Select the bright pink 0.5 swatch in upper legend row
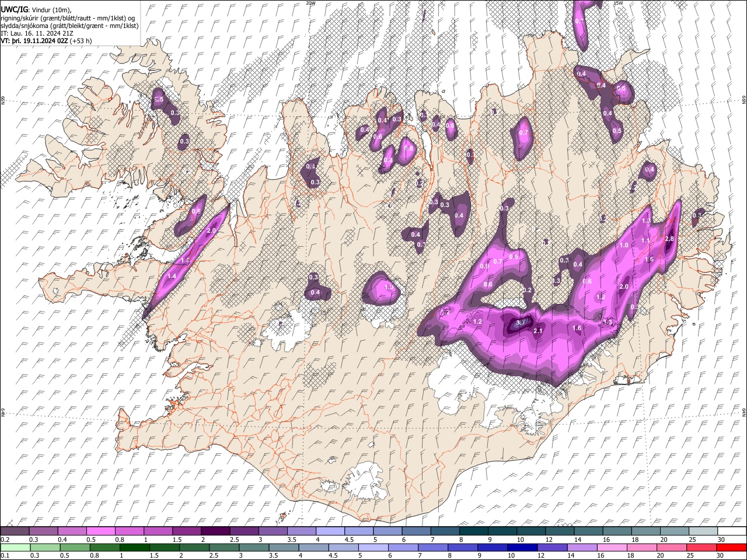The width and height of the screenshot is (747, 560). (x=100, y=531)
